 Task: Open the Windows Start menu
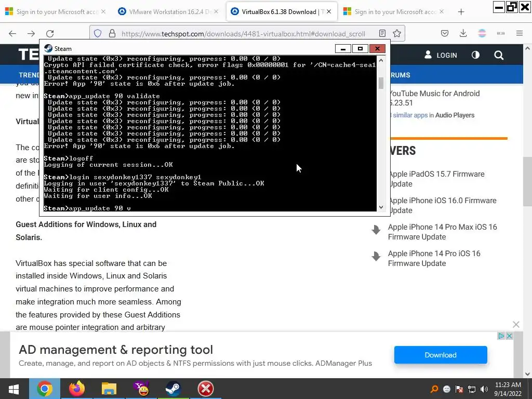(x=14, y=389)
